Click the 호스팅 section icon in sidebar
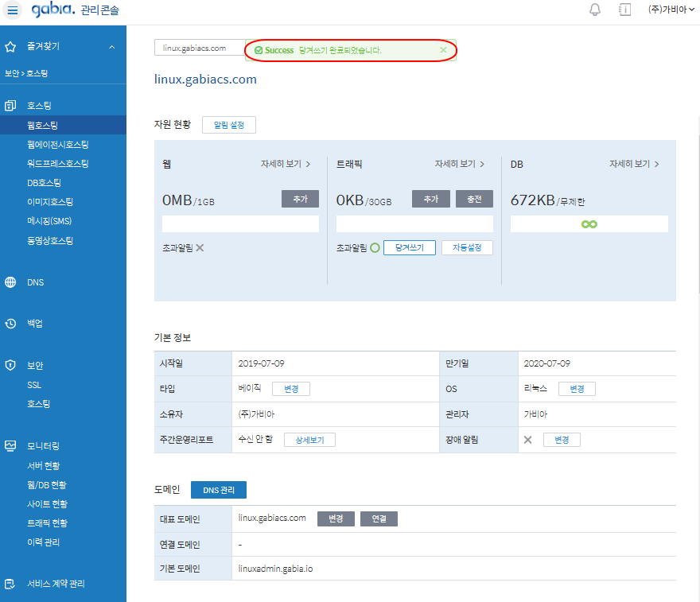Viewport: 700px width, 602px height. [x=10, y=106]
